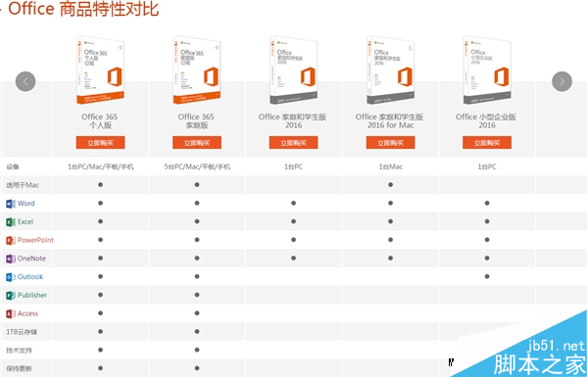Viewport: 588px width, 378px height.
Task: Buy Office 365 个人版 with 立即购买
Action: click(x=101, y=143)
